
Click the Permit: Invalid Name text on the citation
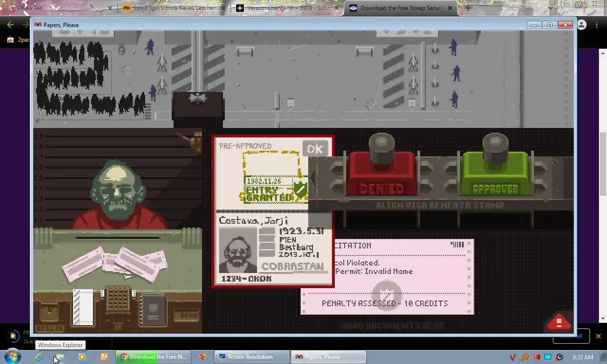tap(374, 272)
